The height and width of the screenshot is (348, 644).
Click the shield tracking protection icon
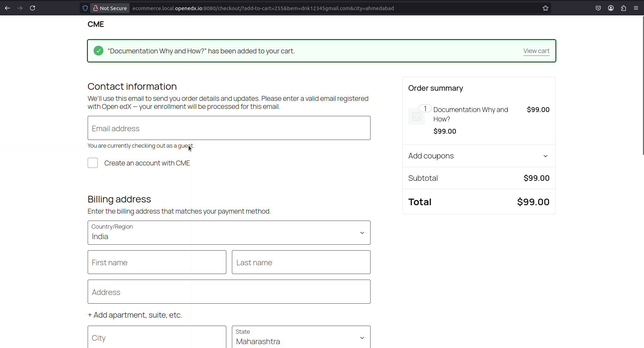pos(85,8)
